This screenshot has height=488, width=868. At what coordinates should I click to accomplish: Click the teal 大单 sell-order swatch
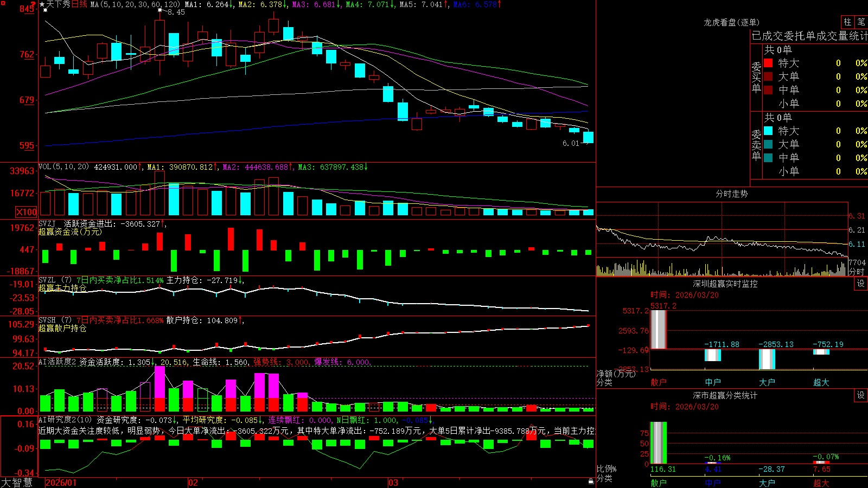(x=768, y=144)
